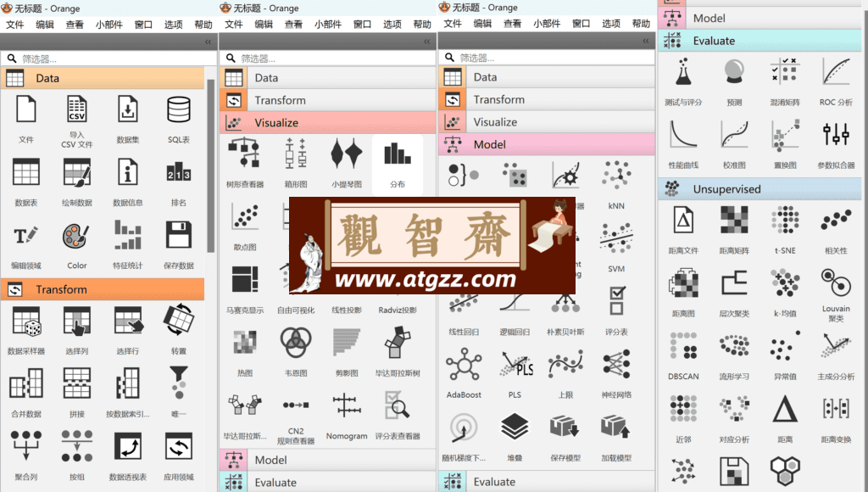Choose the 数据采样器 dice widget
The height and width of the screenshot is (492, 868).
(26, 321)
